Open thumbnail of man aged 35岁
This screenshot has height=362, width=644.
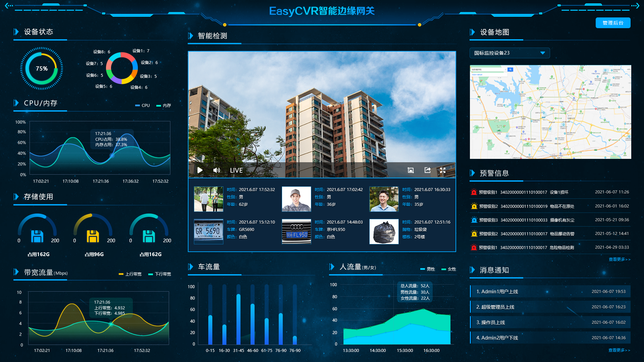(384, 199)
